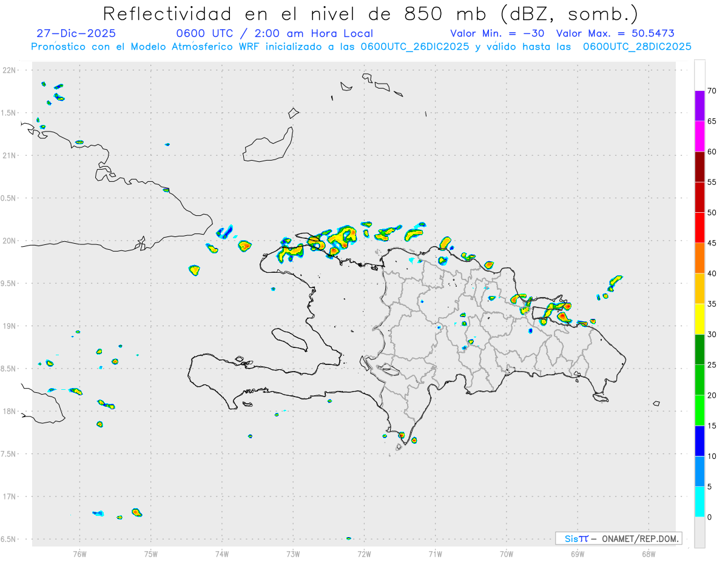
Task: Select the '8.5N' latitude label
Action: point(9,369)
